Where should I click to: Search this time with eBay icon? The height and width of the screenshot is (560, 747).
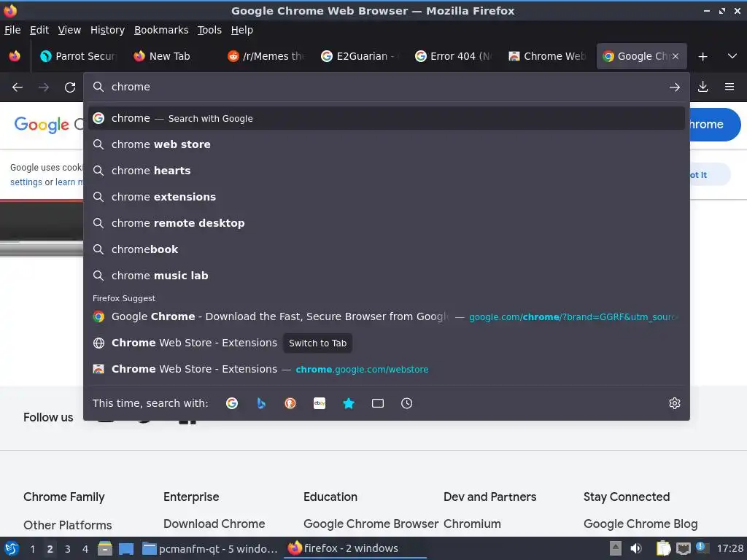pyautogui.click(x=320, y=403)
